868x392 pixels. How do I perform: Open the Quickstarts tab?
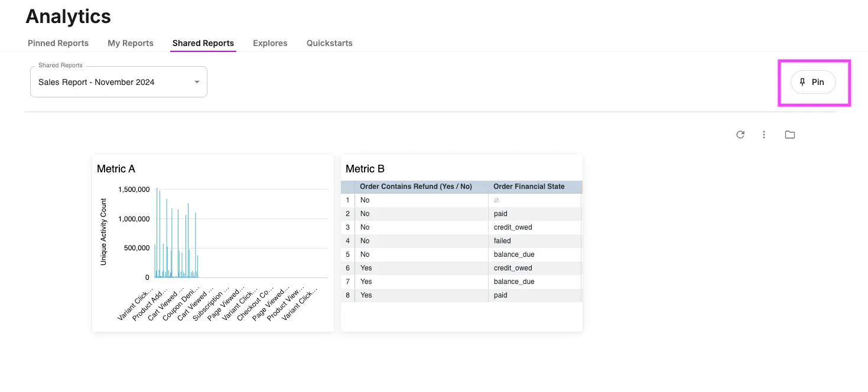(330, 43)
